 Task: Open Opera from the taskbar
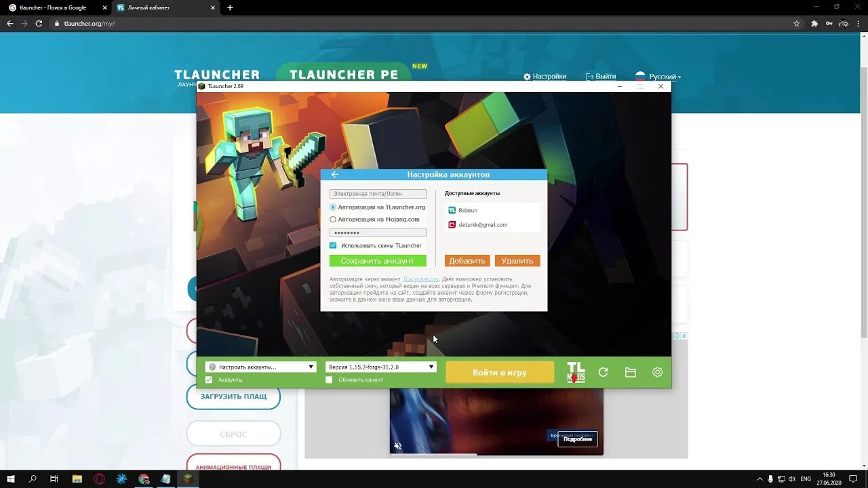[x=100, y=479]
